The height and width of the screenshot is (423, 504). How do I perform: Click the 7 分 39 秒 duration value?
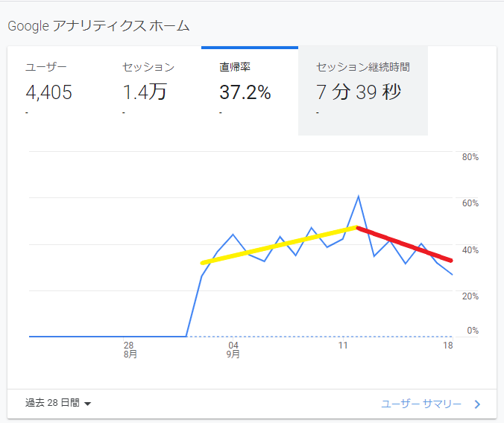359,94
